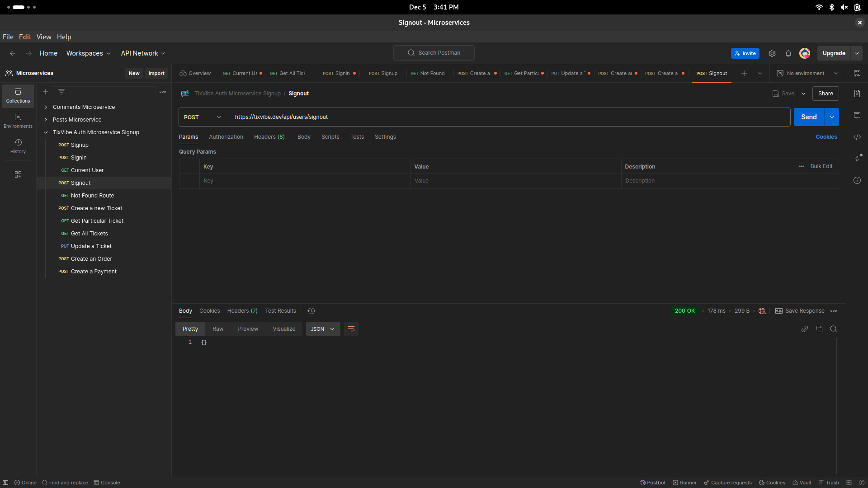
Task: Open the request info icon in right sidebar
Action: 857,180
